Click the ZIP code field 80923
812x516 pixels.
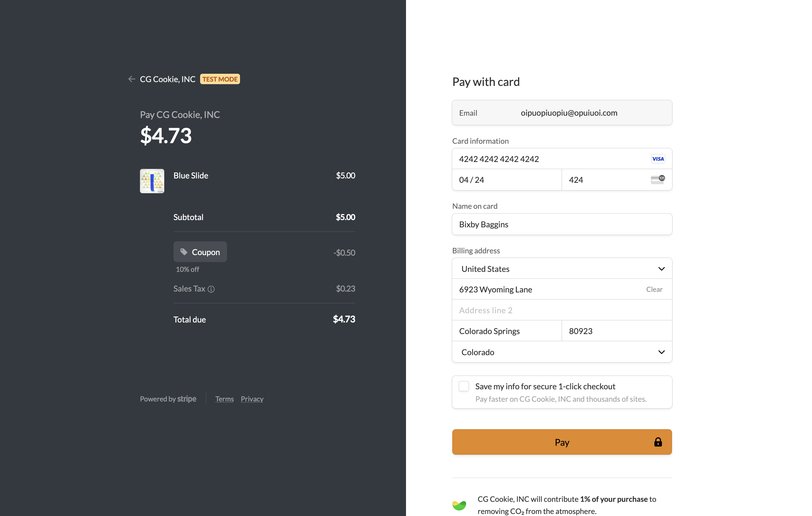pyautogui.click(x=617, y=331)
